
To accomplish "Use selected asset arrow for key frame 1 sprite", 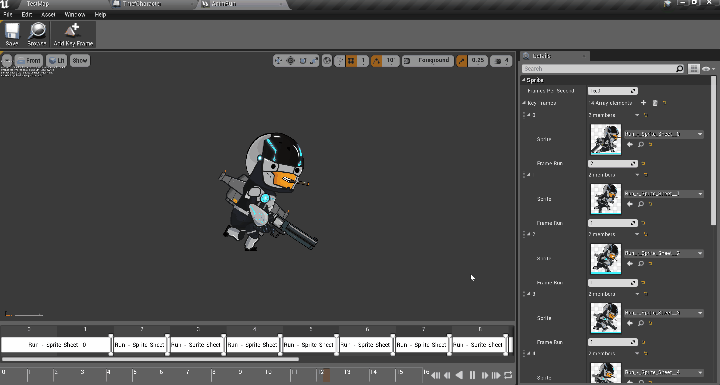I will tap(630, 204).
